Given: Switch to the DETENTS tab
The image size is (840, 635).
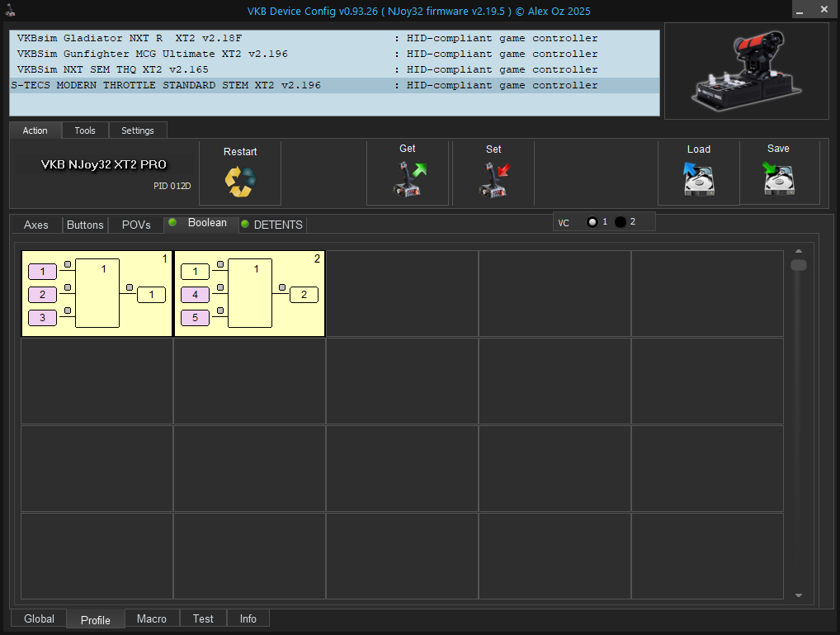Looking at the screenshot, I should (272, 225).
